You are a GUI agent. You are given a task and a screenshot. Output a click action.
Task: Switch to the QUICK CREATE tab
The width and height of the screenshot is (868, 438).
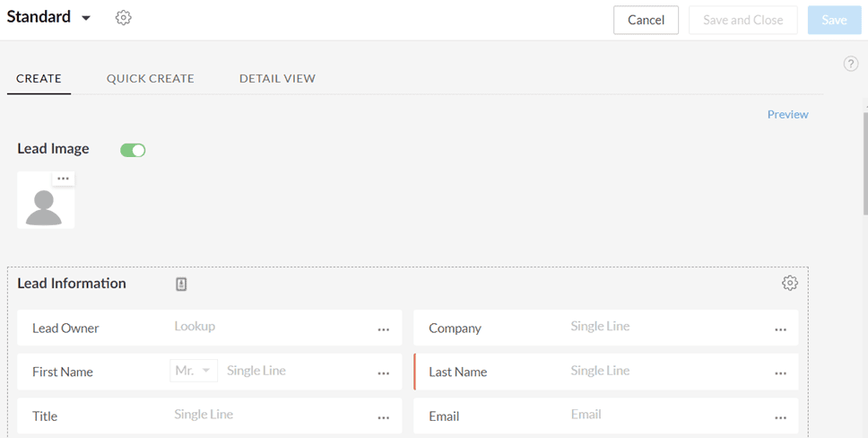[x=150, y=79]
